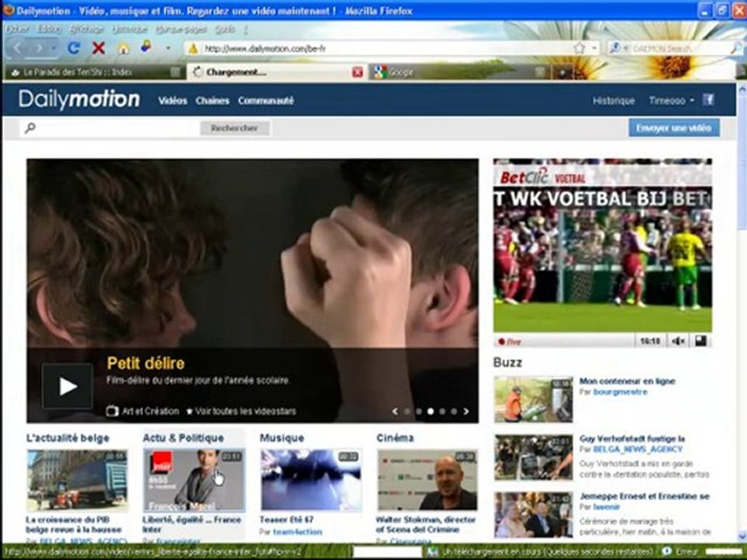Open Jemeppe Ernest et Ernestine video link

(x=644, y=496)
